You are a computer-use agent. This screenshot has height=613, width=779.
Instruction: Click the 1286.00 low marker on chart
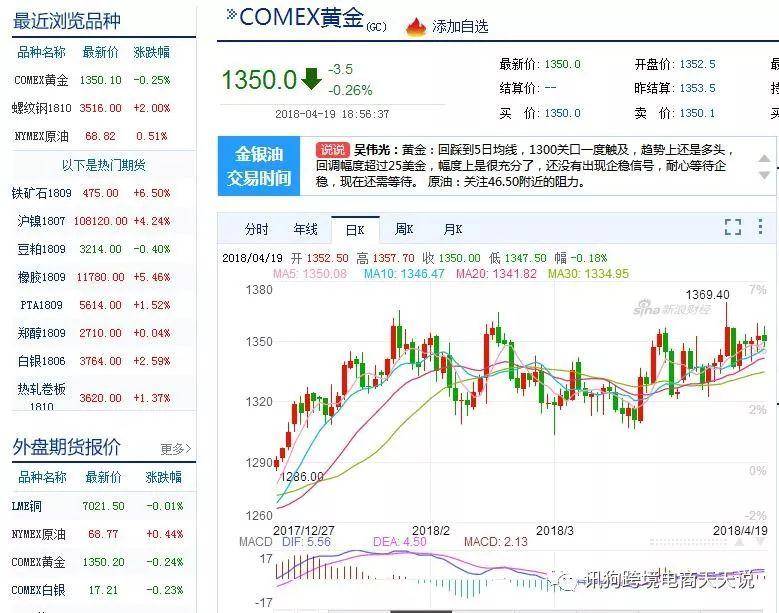(x=302, y=477)
